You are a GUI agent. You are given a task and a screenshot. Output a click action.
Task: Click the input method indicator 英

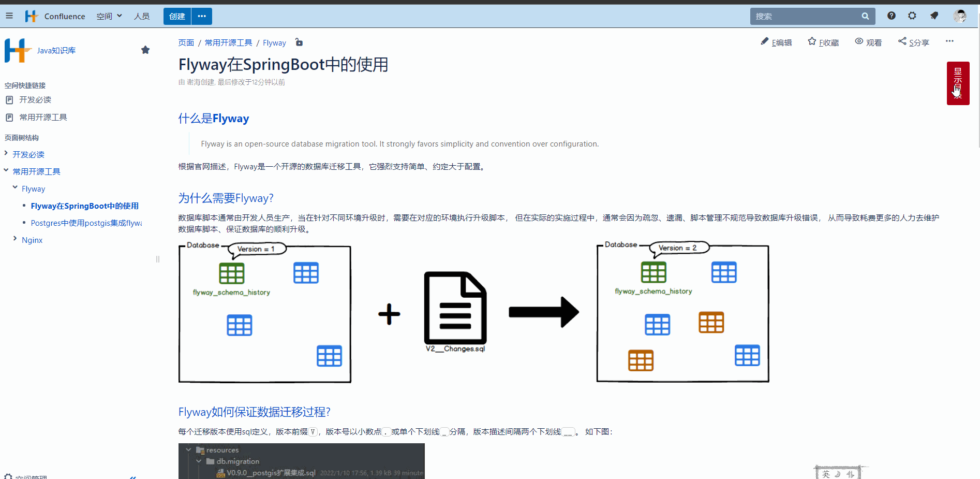click(x=826, y=474)
